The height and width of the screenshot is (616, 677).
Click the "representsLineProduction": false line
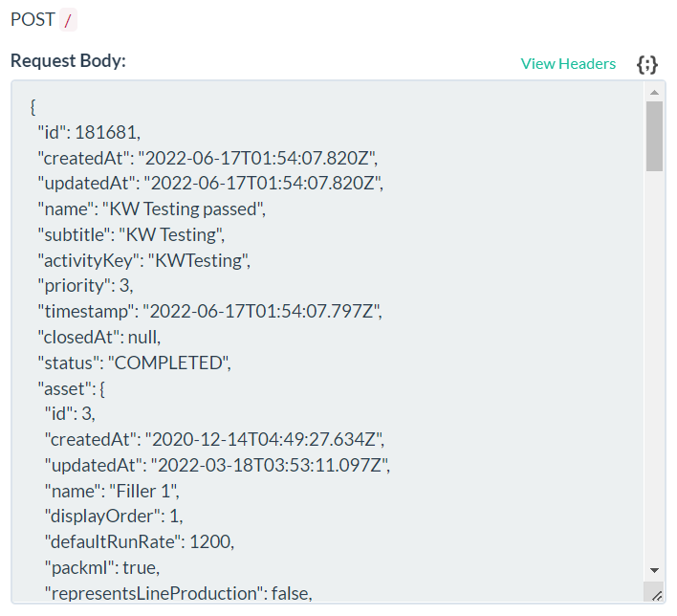click(179, 594)
